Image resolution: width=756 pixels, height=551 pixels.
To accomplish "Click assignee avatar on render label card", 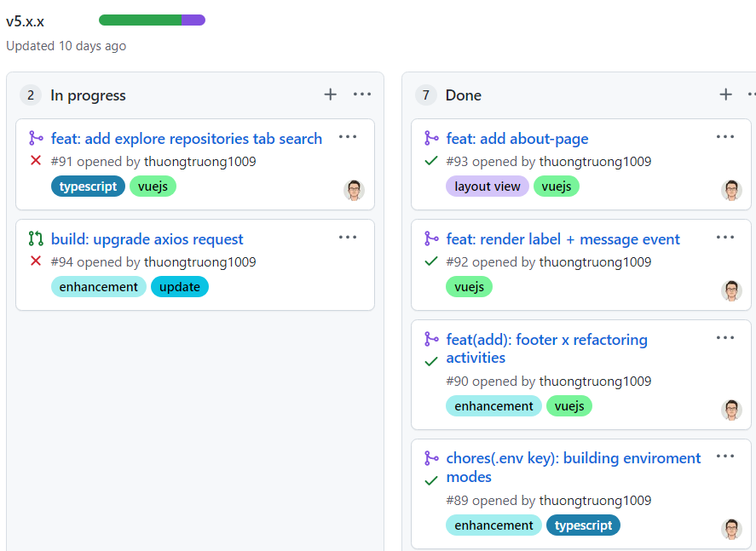I will tap(731, 290).
